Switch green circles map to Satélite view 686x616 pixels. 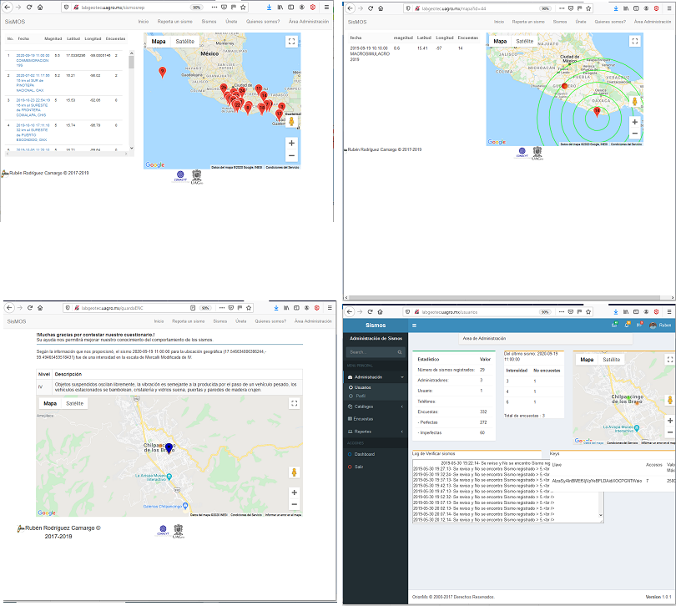tap(525, 41)
